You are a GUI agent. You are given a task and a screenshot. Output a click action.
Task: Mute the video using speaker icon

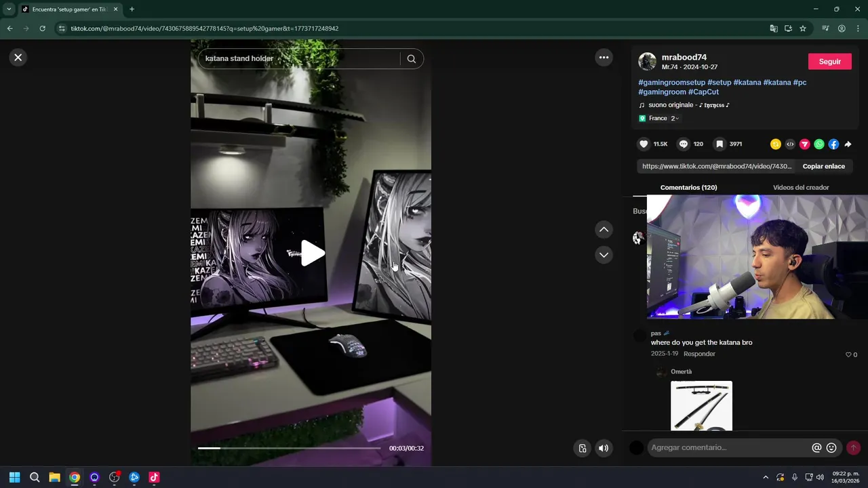coord(604,448)
